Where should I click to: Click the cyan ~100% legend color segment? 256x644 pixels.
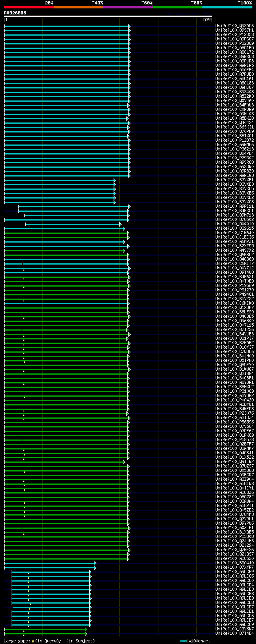pos(227,7)
